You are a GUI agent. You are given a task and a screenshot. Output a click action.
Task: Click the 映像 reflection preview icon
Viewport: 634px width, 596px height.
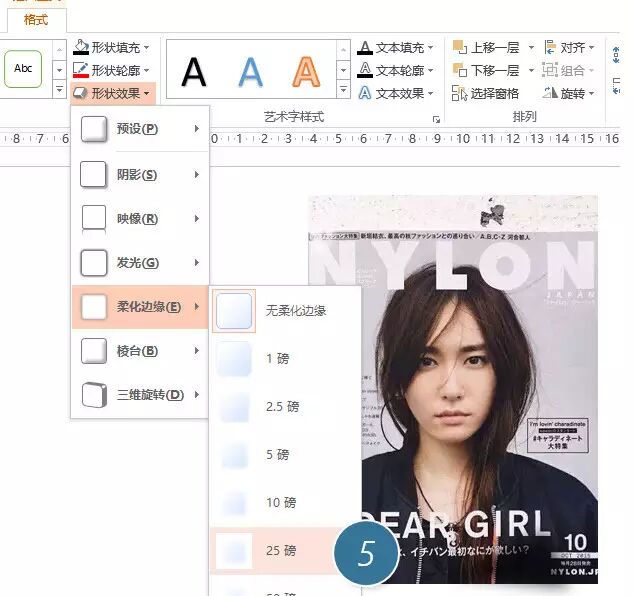tap(94, 219)
